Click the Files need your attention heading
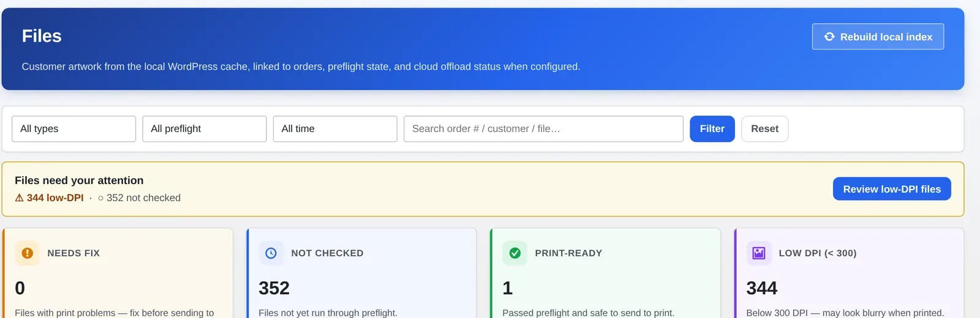980x318 pixels. click(x=79, y=180)
